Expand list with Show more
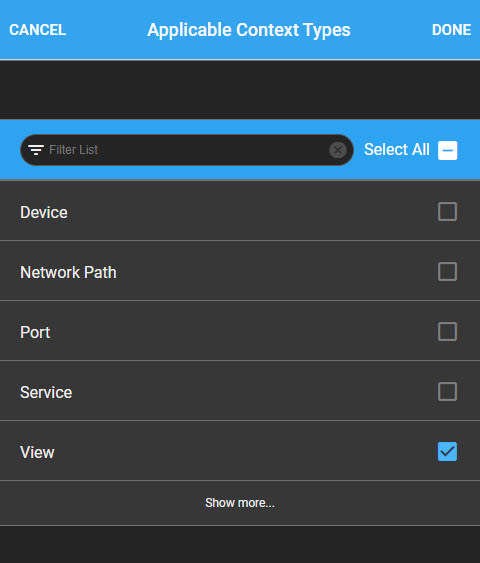480x563 pixels. tap(240, 503)
